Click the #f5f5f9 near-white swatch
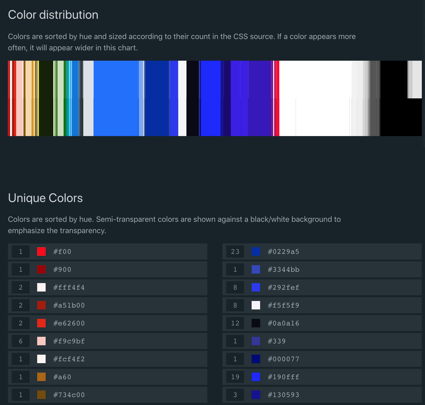The image size is (425, 405). (x=256, y=305)
